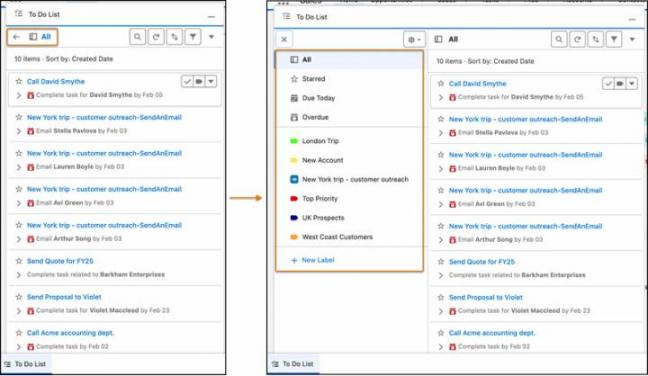Star Call David Smythe in the left panel
Viewport: 648px width, 376px height.
coord(19,81)
